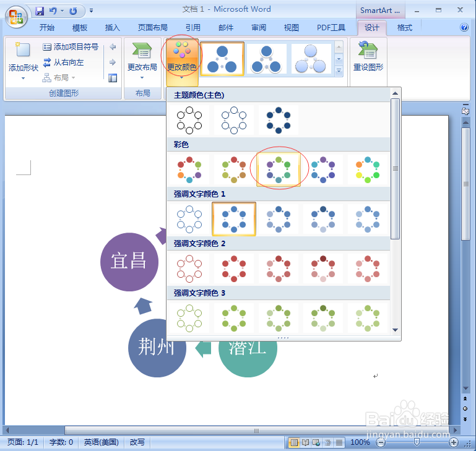Click the Office button logo
This screenshot has width=476, height=451.
click(x=16, y=17)
